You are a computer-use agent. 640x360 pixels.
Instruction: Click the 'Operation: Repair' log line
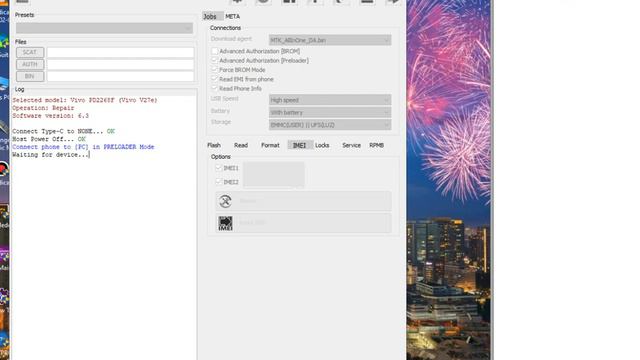point(43,108)
